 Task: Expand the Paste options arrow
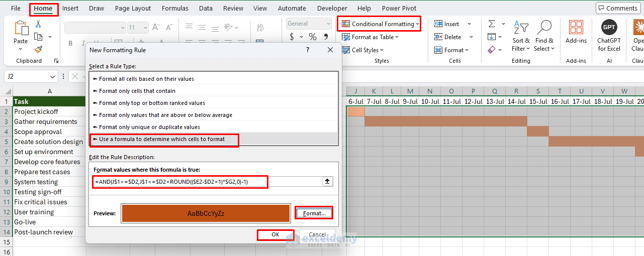21,49
